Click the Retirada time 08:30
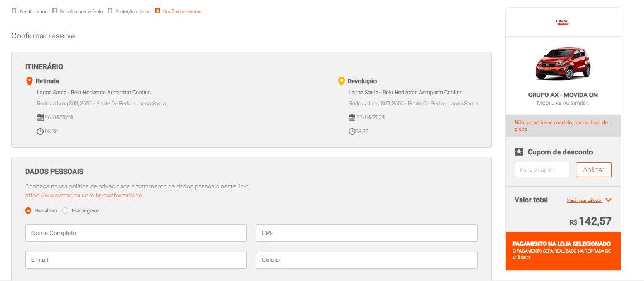Image resolution: width=644 pixels, height=281 pixels. click(51, 132)
